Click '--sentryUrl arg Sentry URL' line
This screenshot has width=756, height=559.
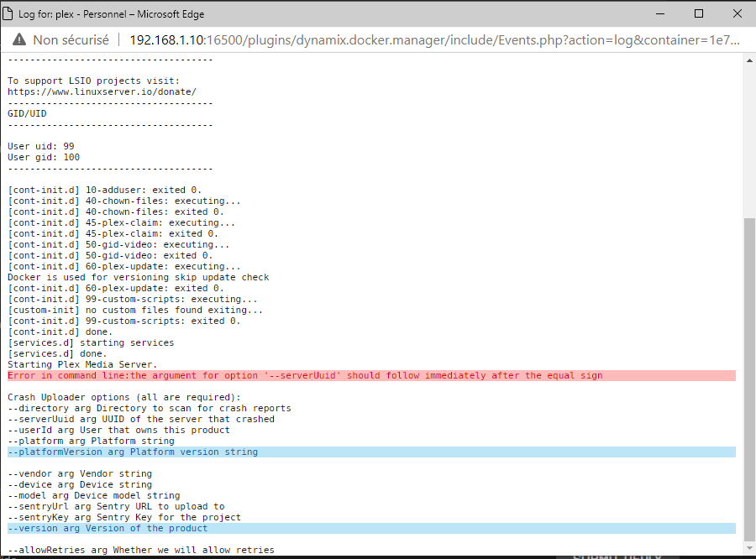pos(116,506)
